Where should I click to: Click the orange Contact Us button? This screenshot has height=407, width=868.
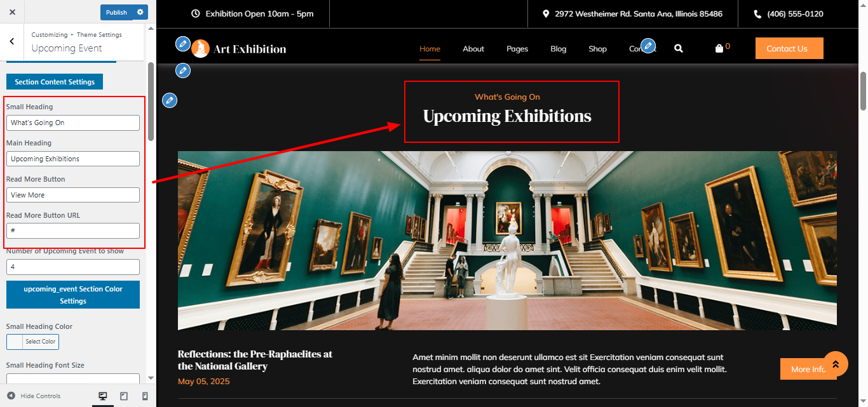[789, 48]
